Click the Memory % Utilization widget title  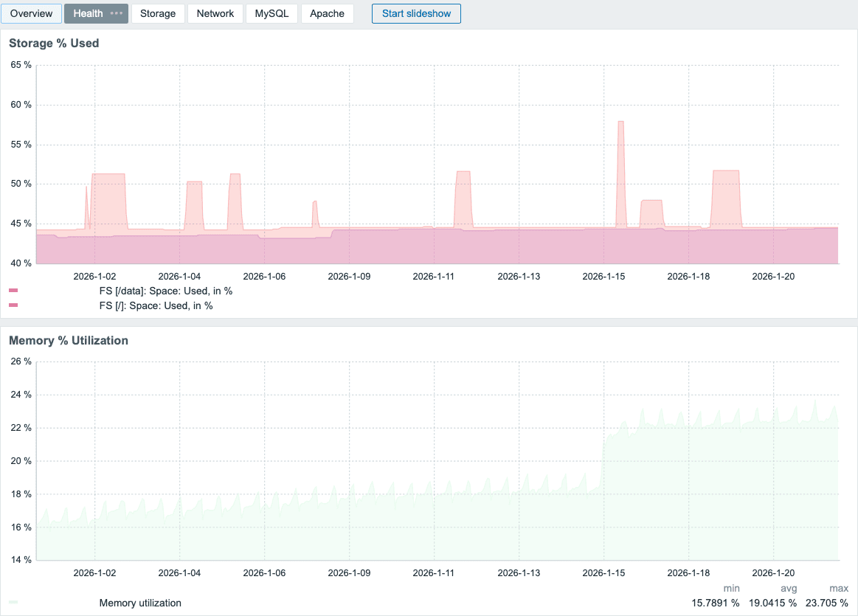69,341
